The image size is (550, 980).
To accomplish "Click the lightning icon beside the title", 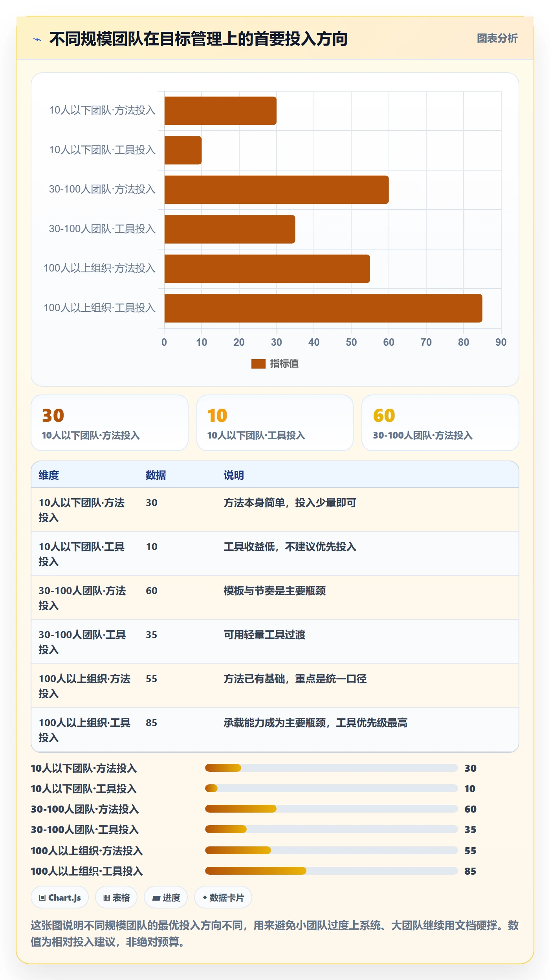I will pos(37,39).
